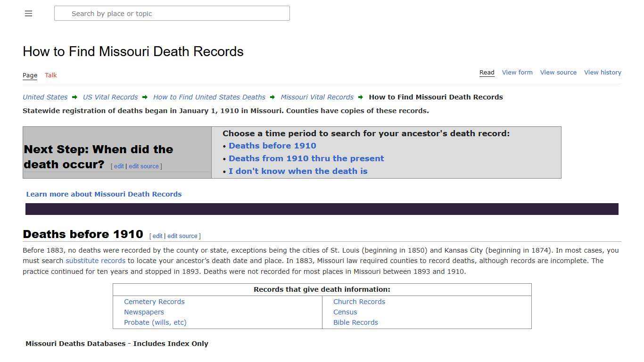Viewport: 644px width, 362px height.
Task: Learn more about Missouri Death Records
Action: [x=104, y=194]
